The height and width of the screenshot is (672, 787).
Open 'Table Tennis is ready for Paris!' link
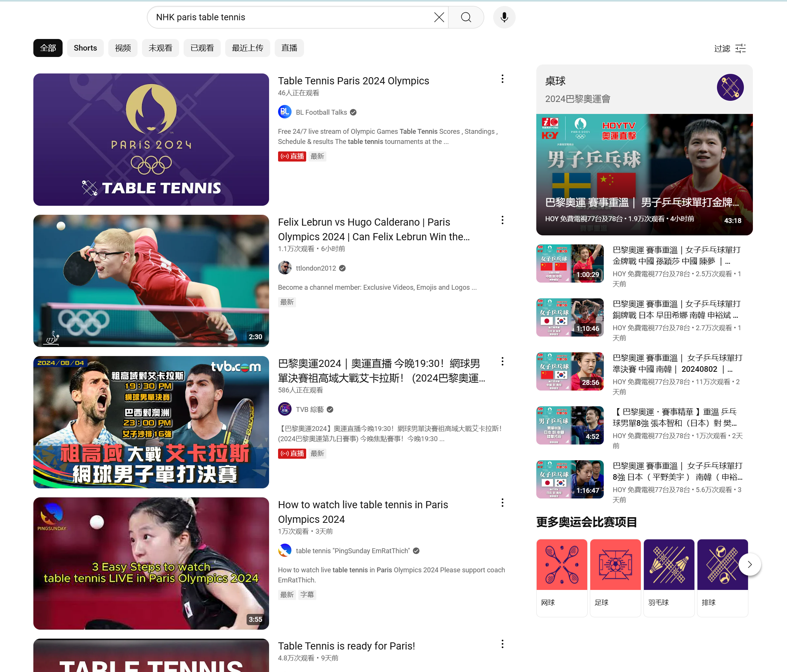pyautogui.click(x=346, y=646)
